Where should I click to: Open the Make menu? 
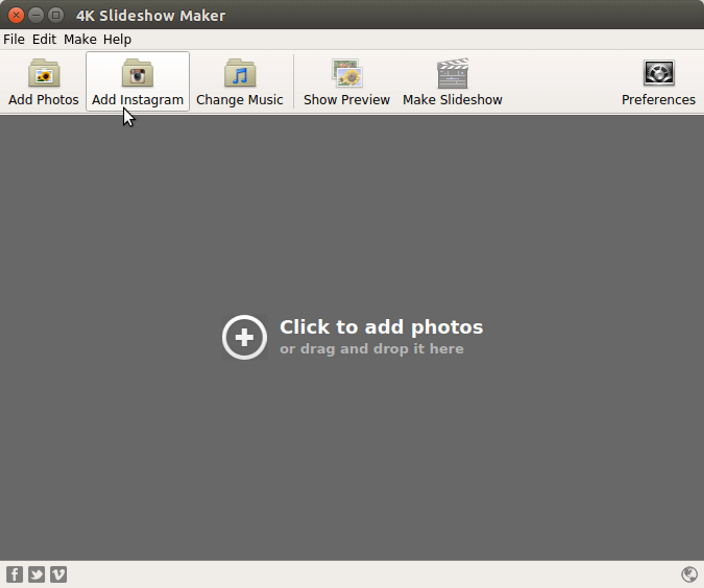(80, 39)
